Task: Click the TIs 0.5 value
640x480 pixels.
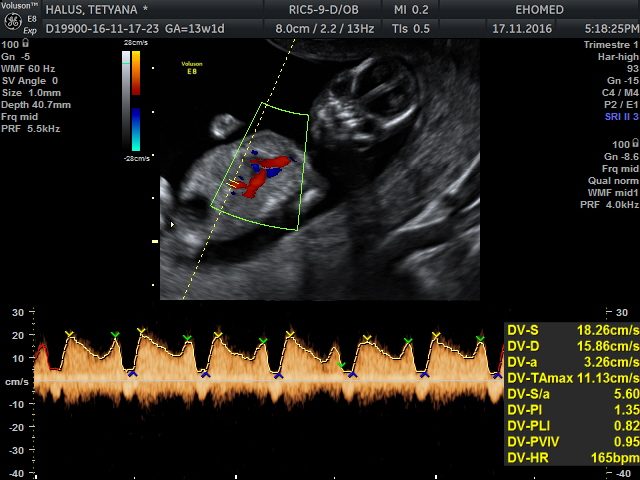Action: (x=411, y=29)
